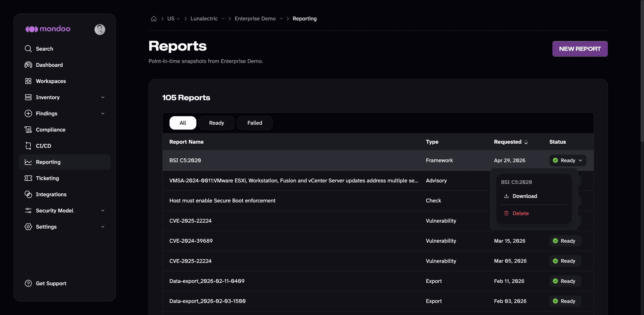Click the Findings plus-circle icon

pyautogui.click(x=28, y=113)
